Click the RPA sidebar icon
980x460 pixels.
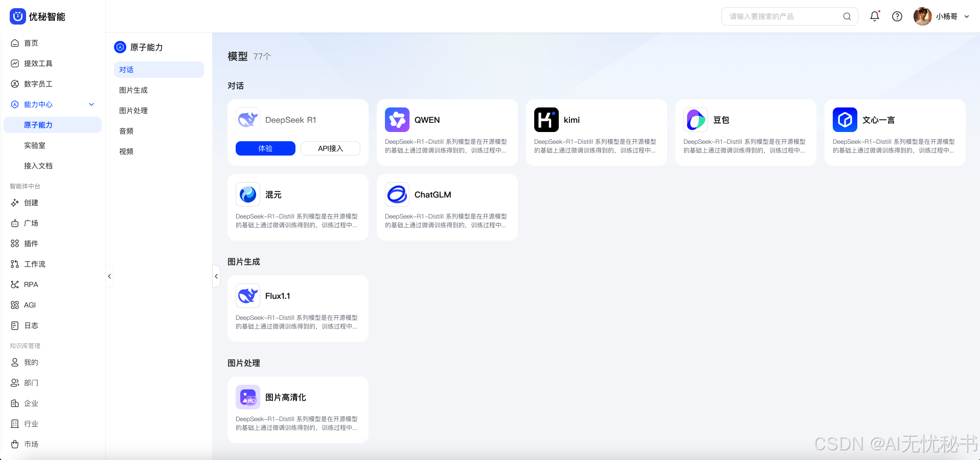(15, 284)
